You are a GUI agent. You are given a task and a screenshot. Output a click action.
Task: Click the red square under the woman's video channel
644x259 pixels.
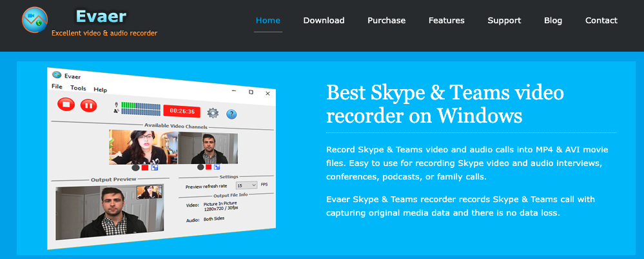tap(145, 167)
